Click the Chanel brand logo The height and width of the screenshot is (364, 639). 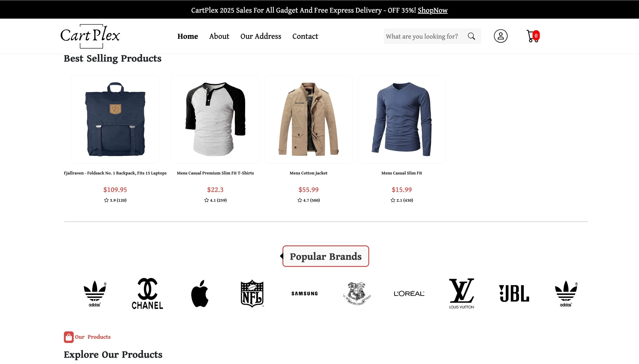[147, 294]
